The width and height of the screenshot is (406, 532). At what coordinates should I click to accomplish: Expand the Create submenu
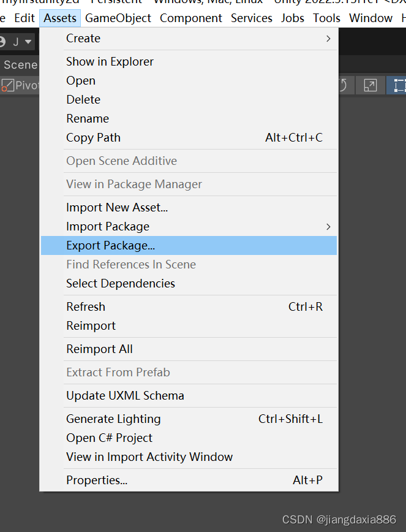[x=189, y=39]
